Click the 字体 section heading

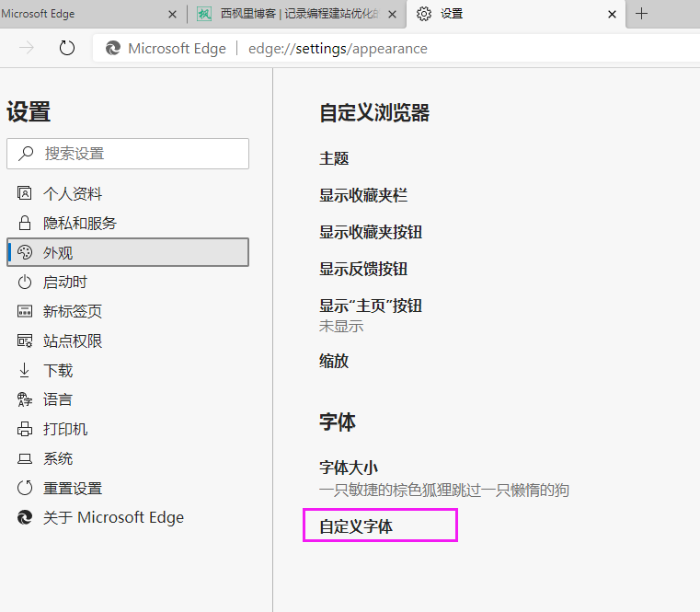click(x=338, y=421)
